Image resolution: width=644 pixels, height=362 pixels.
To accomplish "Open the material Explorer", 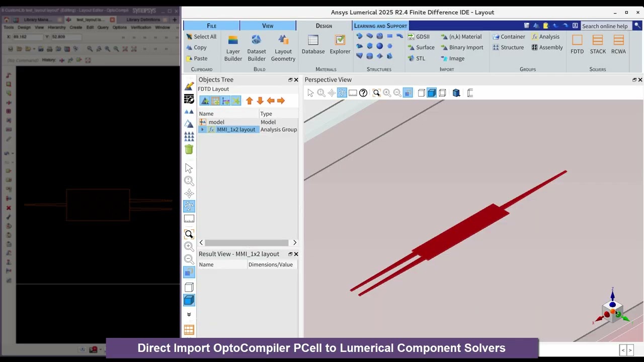I will 340,45.
